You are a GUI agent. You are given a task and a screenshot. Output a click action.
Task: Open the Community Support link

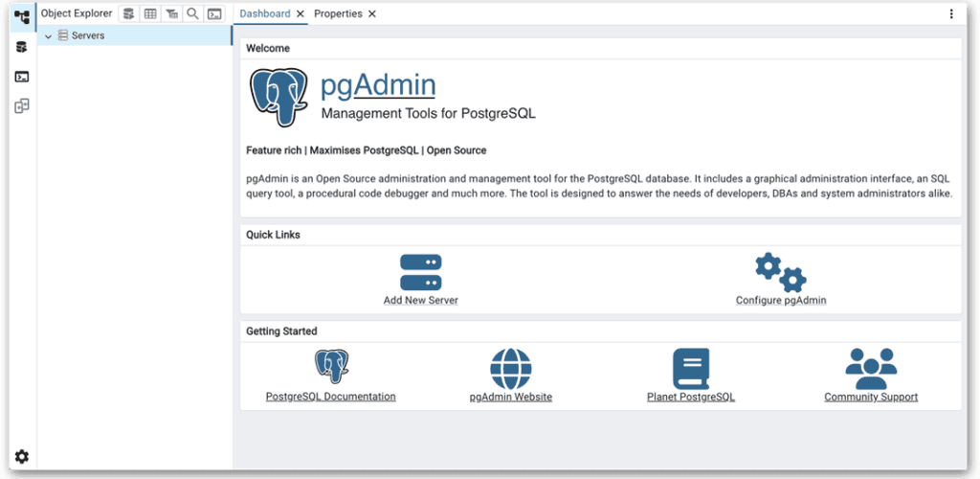(x=871, y=397)
